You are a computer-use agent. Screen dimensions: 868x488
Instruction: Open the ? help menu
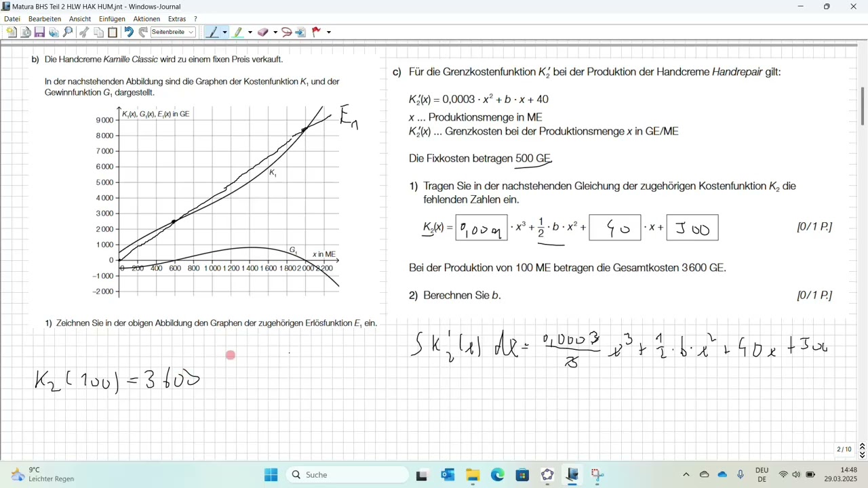click(195, 19)
